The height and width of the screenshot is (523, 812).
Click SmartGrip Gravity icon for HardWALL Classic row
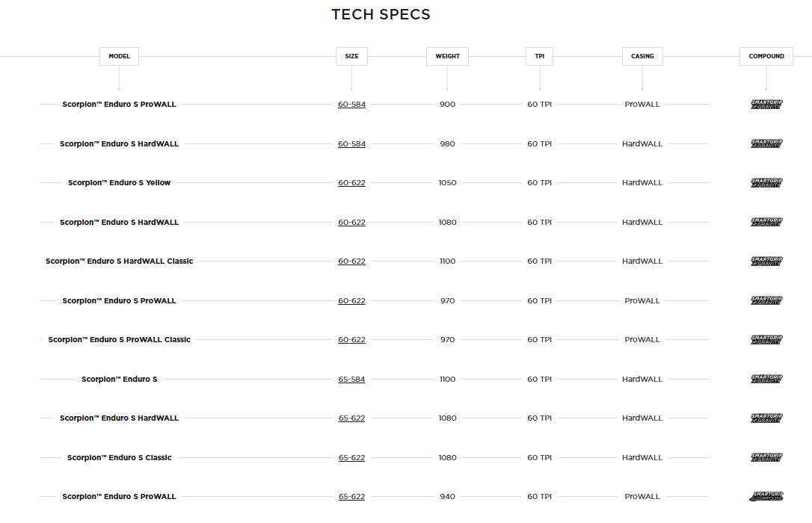tap(766, 261)
